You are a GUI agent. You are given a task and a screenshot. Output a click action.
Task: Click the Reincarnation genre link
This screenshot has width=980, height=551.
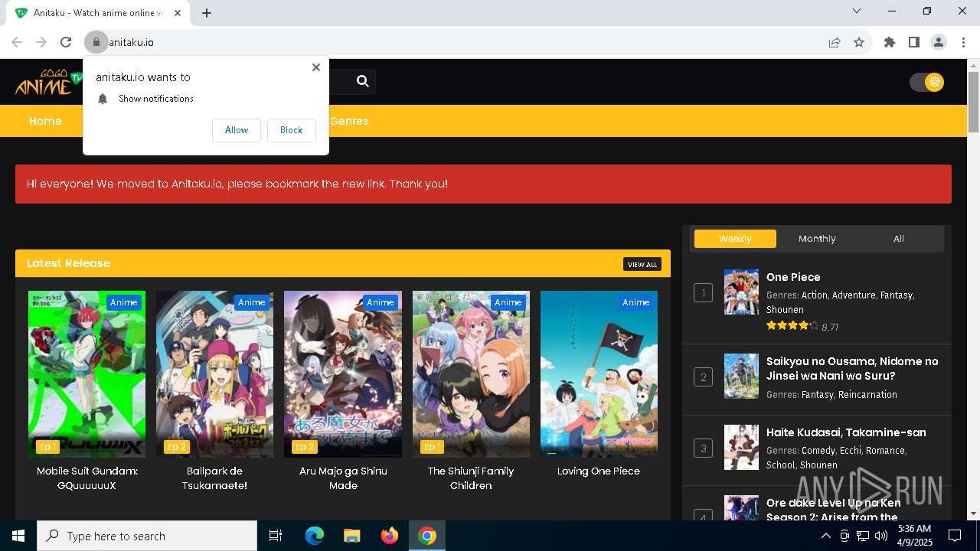click(x=867, y=395)
